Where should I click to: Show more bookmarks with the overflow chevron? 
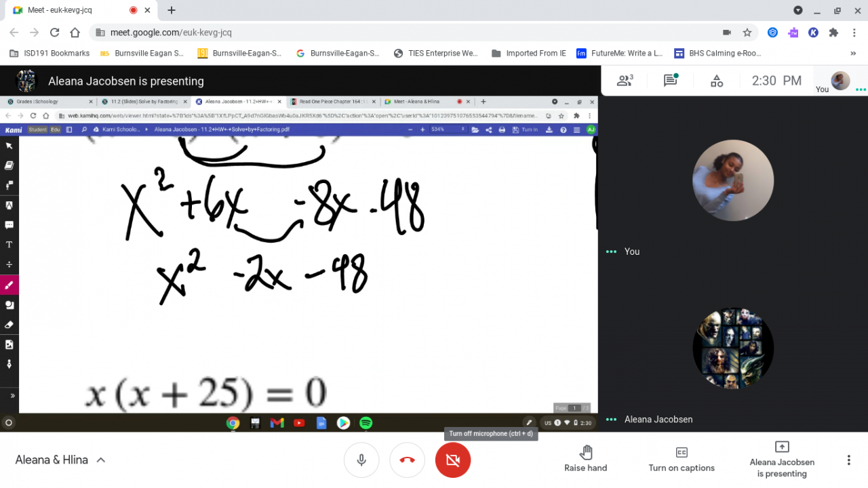(x=853, y=54)
